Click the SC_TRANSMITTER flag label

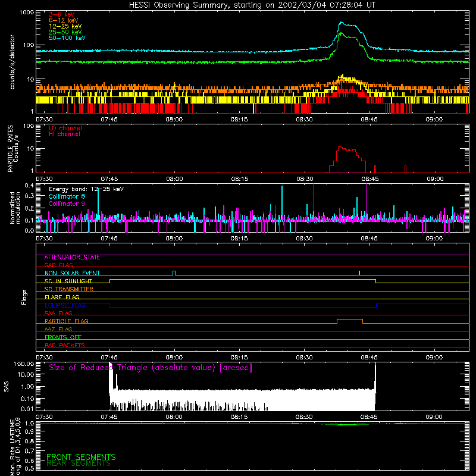[68, 289]
